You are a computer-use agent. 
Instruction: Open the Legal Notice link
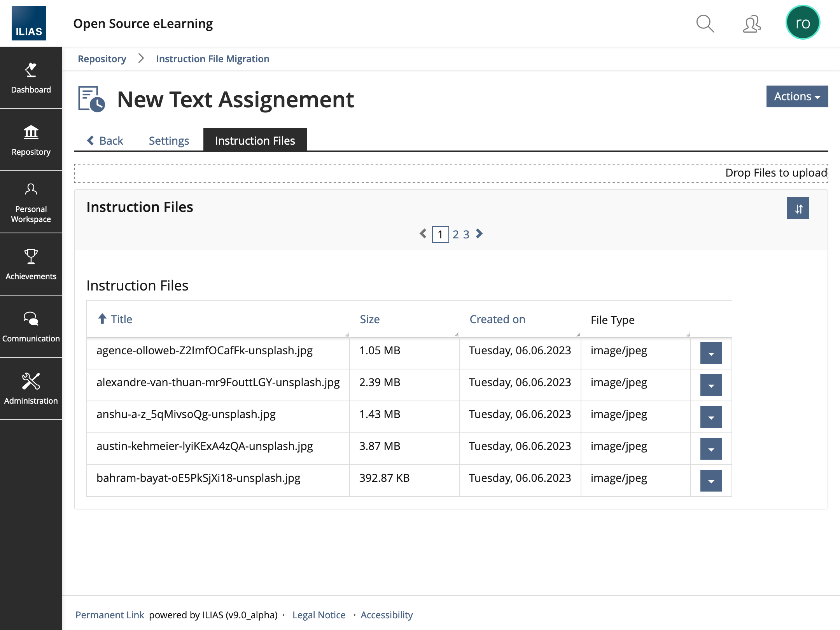319,615
